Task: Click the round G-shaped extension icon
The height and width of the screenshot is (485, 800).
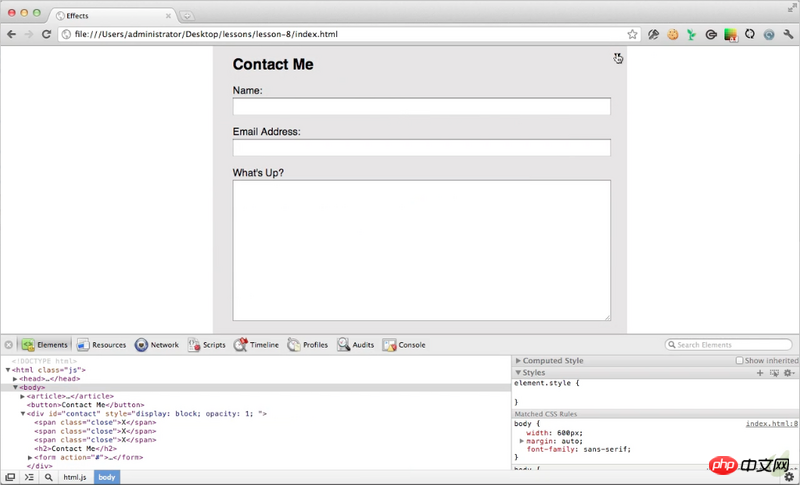Action: [711, 34]
